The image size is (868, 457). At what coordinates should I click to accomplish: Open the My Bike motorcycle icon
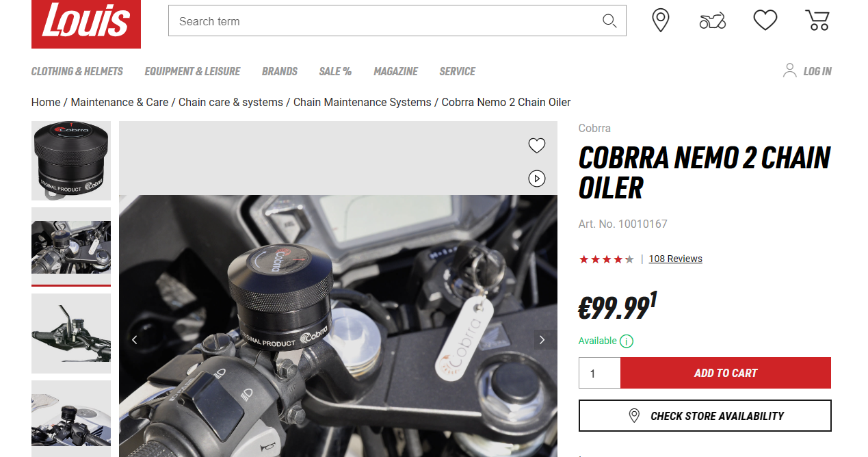(712, 21)
